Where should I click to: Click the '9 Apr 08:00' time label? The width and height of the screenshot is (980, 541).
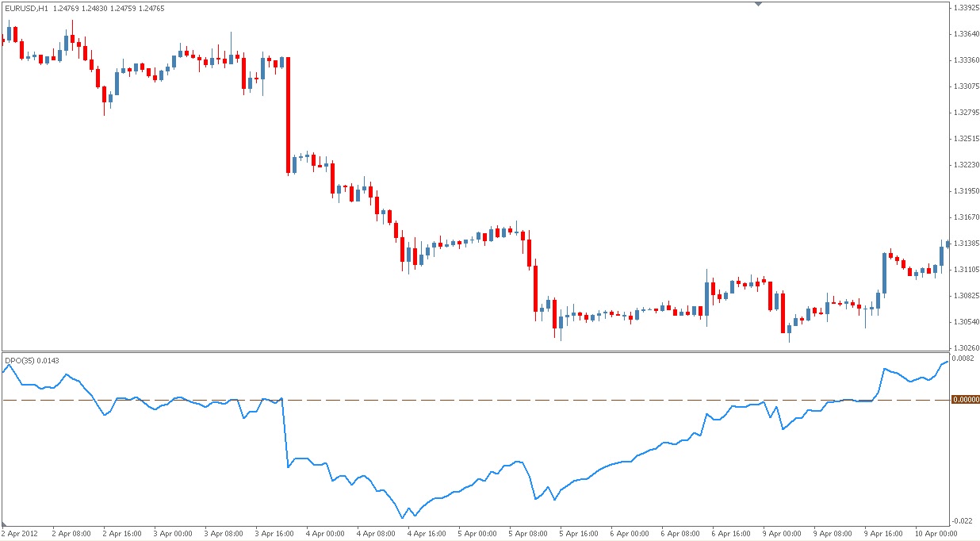point(833,534)
